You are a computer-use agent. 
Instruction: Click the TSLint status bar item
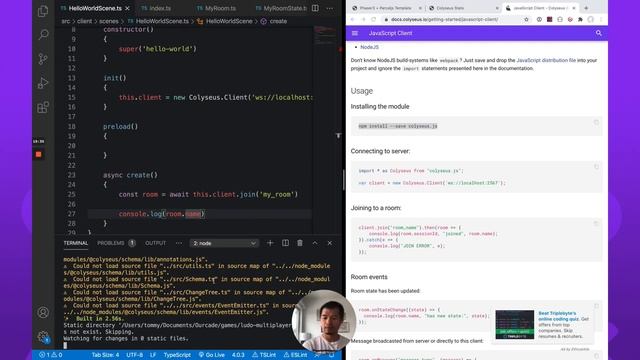coord(264,355)
